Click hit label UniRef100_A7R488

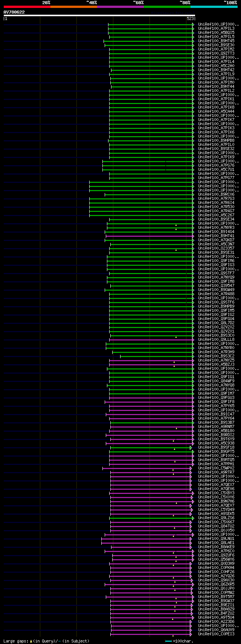216,294
